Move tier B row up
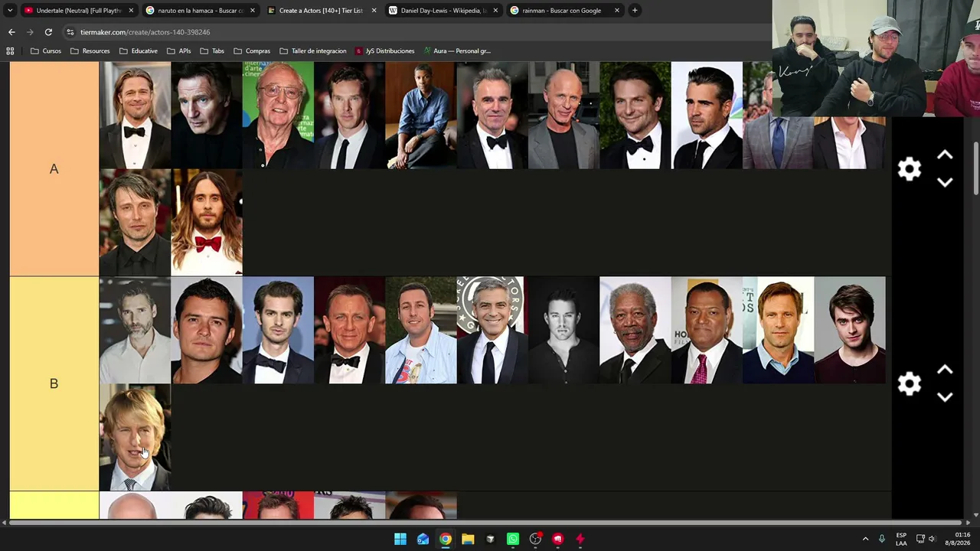 pyautogui.click(x=945, y=370)
